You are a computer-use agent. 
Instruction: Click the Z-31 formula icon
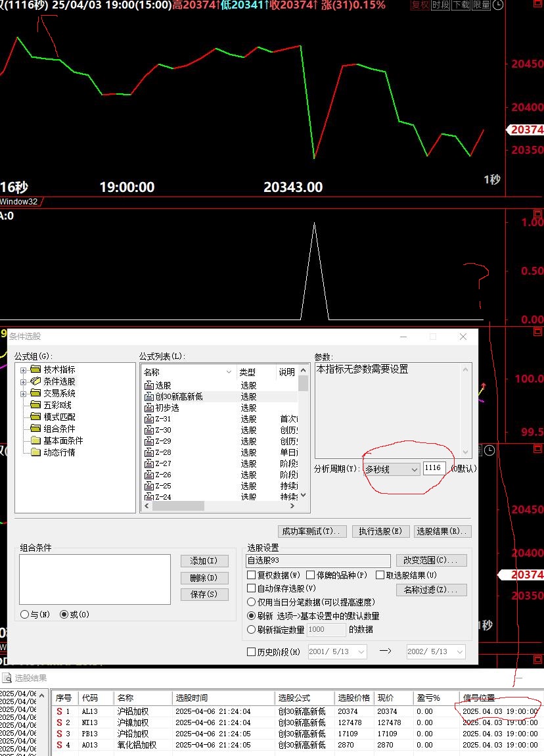148,419
